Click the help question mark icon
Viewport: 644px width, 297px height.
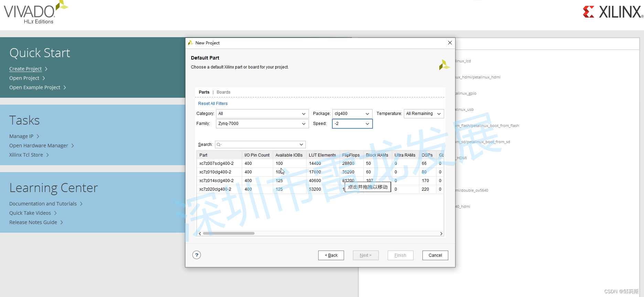(x=196, y=255)
